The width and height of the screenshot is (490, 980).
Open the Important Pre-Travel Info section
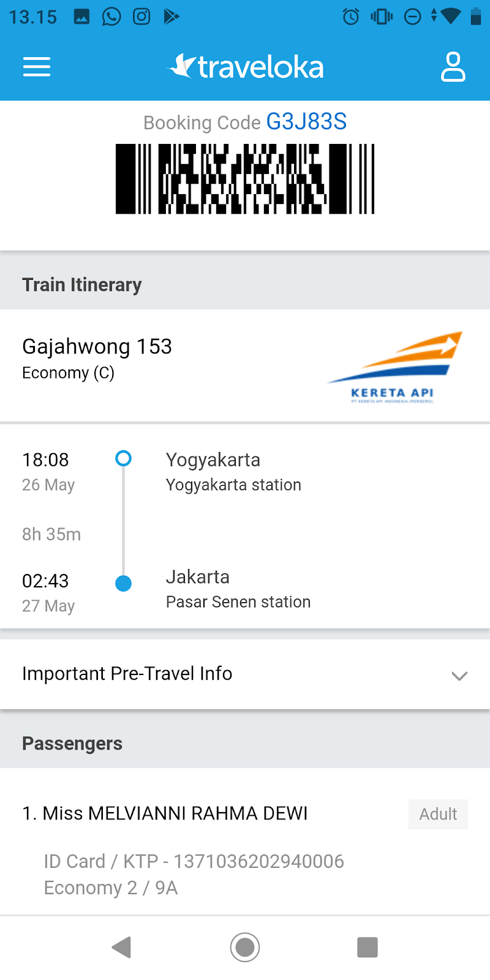point(127,674)
